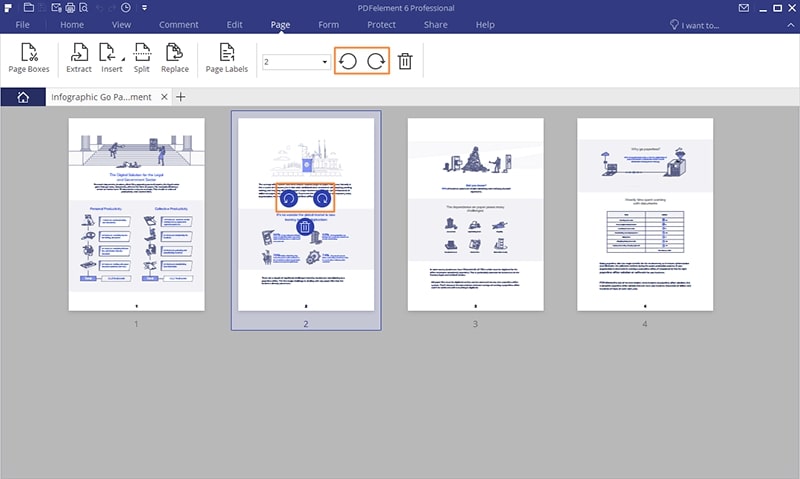Click rotate-left overlay on page 2 thumbnail
The height and width of the screenshot is (479, 800).
(x=288, y=198)
